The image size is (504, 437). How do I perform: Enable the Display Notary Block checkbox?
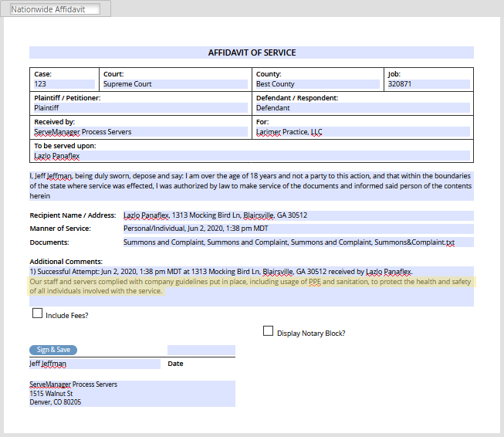[268, 331]
